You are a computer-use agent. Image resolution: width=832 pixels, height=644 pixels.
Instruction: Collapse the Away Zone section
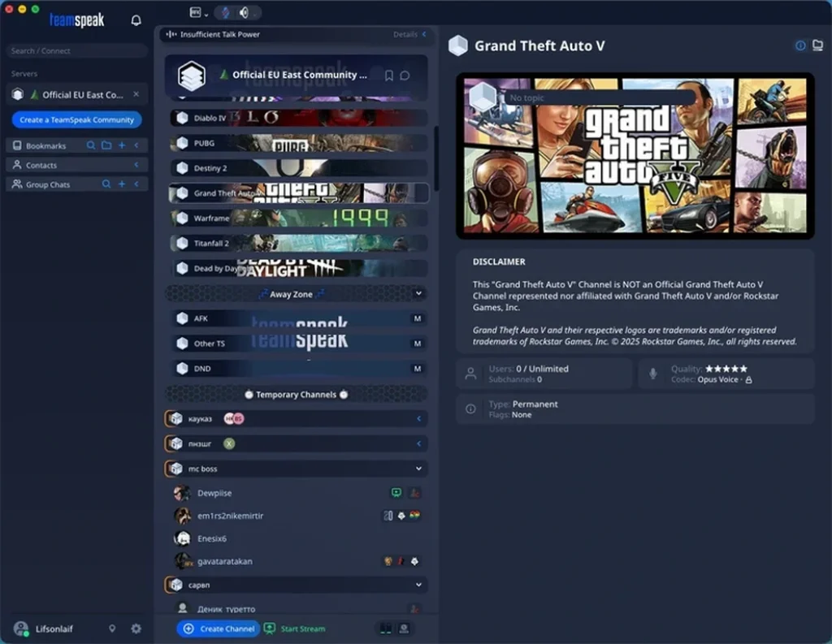418,293
